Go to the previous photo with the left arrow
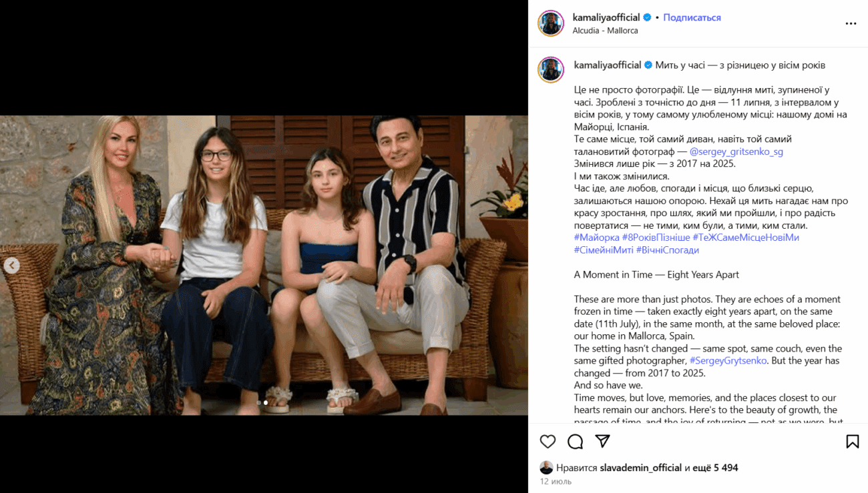 pyautogui.click(x=11, y=266)
